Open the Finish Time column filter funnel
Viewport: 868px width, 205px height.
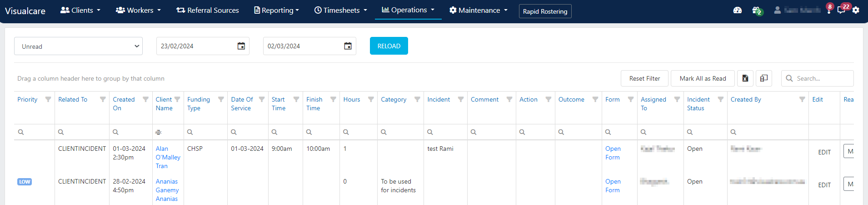(x=333, y=99)
